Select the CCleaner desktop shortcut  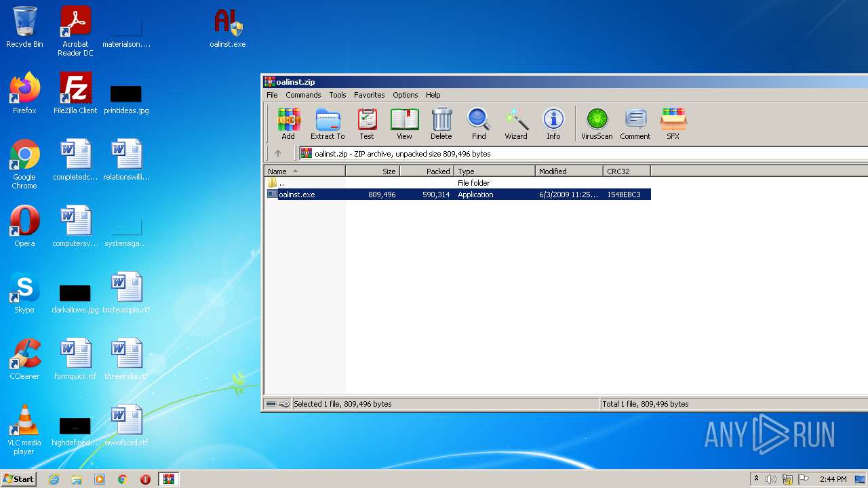(24, 359)
